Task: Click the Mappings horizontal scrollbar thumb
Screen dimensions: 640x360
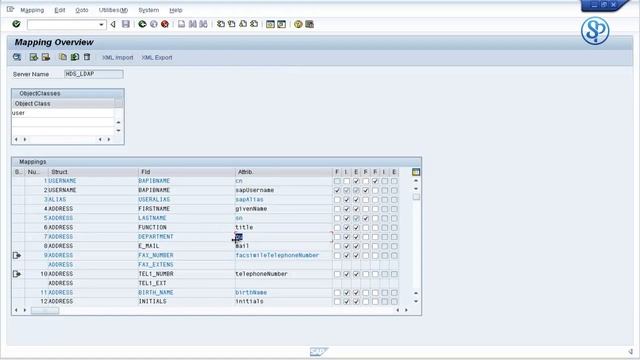Action: 45,311
